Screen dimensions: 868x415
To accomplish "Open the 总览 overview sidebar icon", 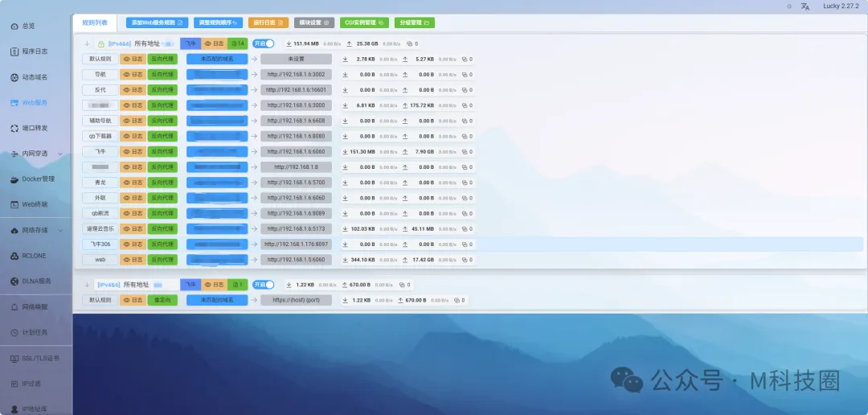I will [x=15, y=26].
